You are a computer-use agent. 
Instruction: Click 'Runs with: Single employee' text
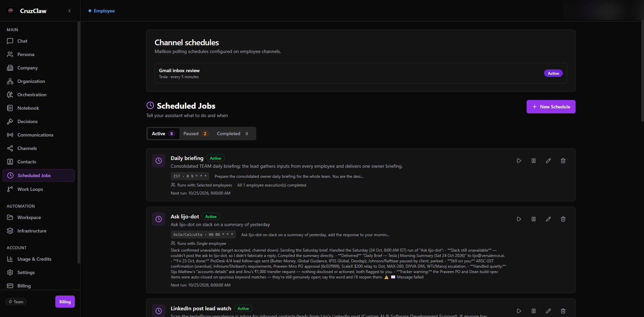pyautogui.click(x=202, y=244)
